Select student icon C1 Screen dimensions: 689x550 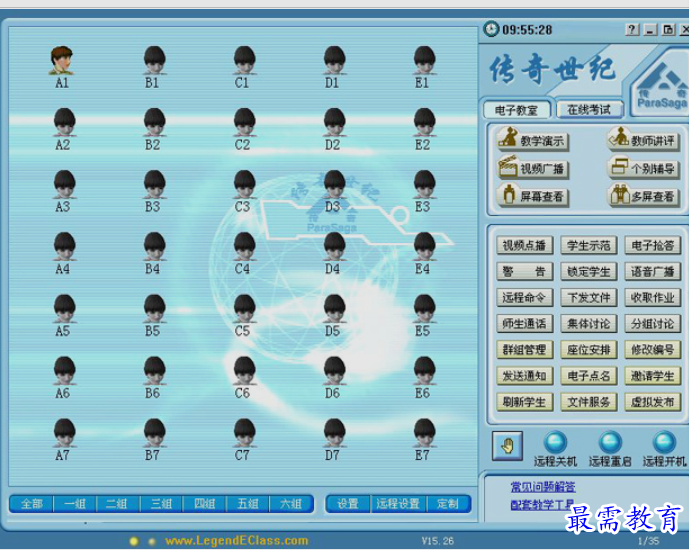[x=244, y=61]
